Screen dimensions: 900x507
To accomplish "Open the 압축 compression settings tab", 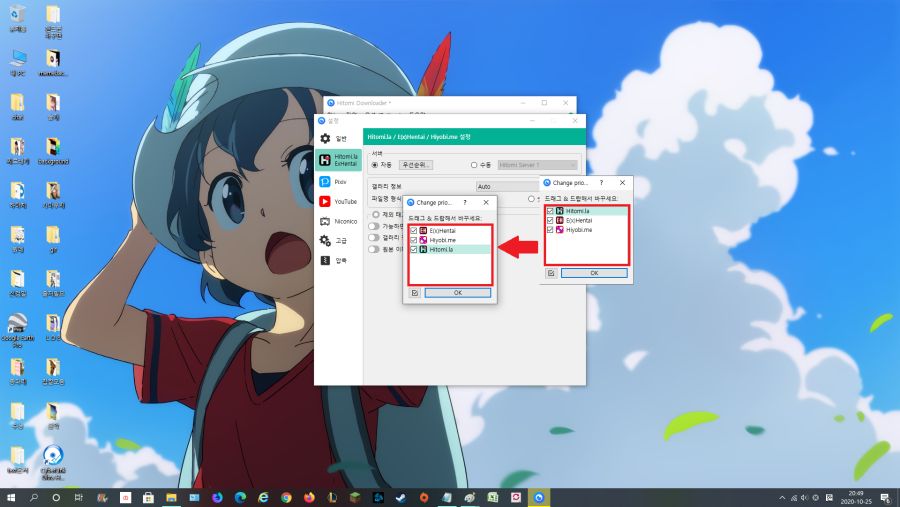I will [x=339, y=260].
